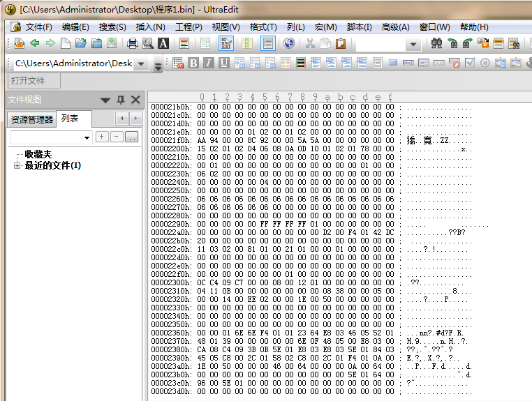Click the C:\Users\Administrator\Desk path field
Screen dimensions: 532x401
click(74, 63)
